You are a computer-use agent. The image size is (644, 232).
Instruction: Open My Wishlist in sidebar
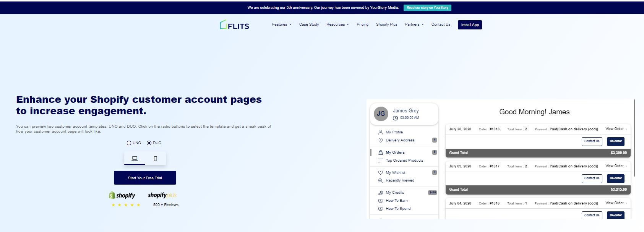click(x=396, y=173)
